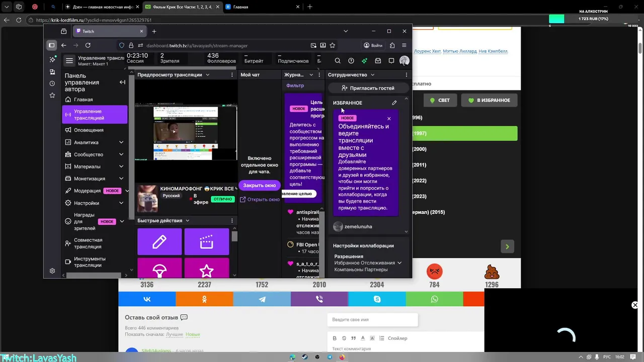Collapse the creator dashboard side panel

tap(122, 82)
